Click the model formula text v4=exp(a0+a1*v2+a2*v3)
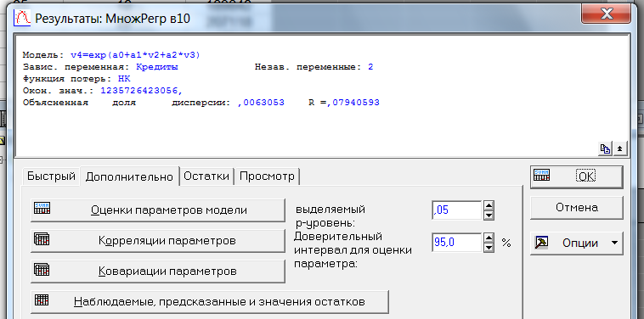Viewport: 644px width, 319px height. 135,55
